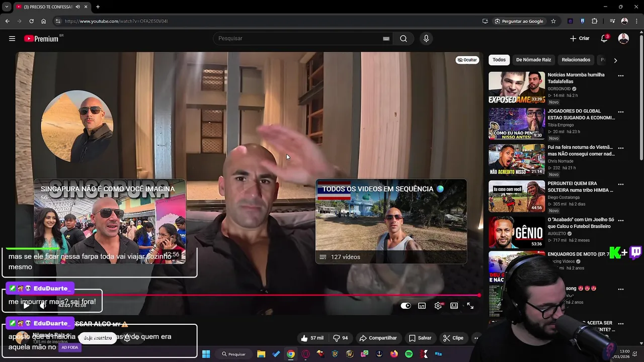Switch to theater mode
644x362 pixels.
point(454,306)
